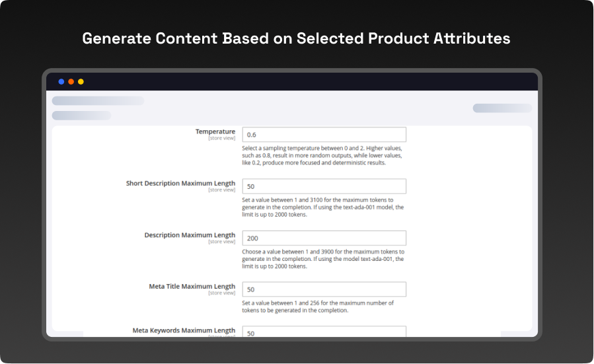Select the Description Maximum Length field with 200
594x364 pixels.
tap(324, 238)
